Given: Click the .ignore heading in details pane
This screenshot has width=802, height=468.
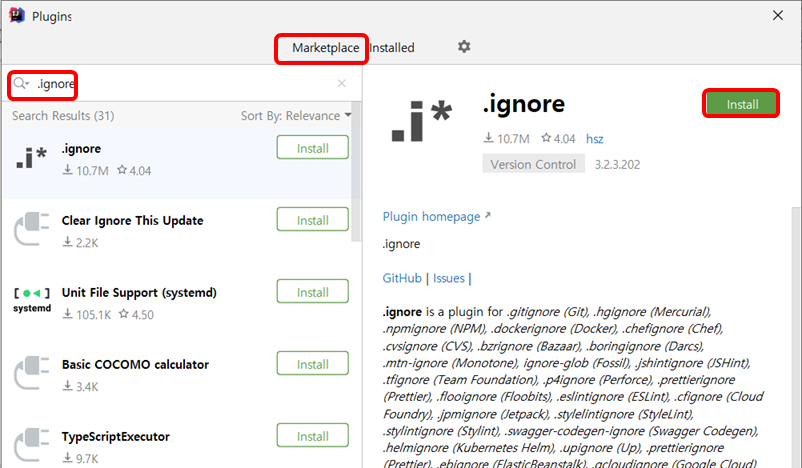Looking at the screenshot, I should coord(524,104).
